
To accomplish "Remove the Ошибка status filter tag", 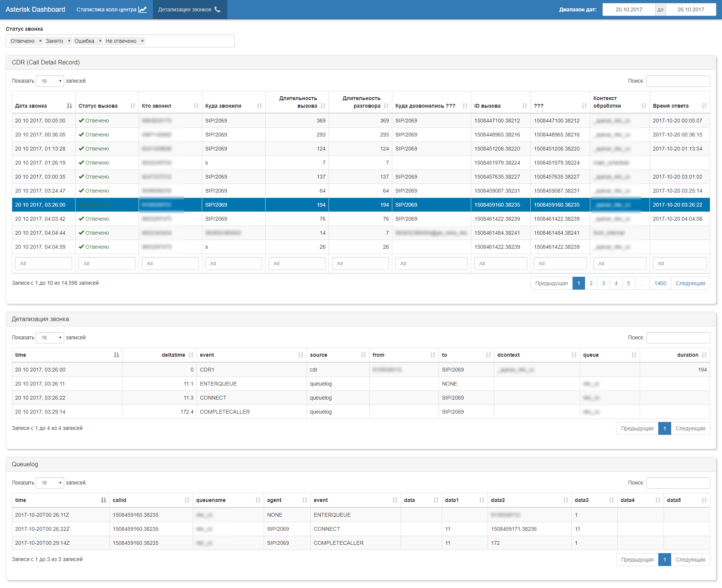I will point(100,41).
